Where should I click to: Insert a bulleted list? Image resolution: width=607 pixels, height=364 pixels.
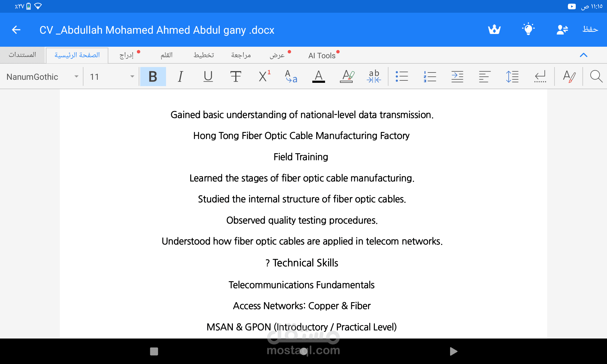coord(402,76)
